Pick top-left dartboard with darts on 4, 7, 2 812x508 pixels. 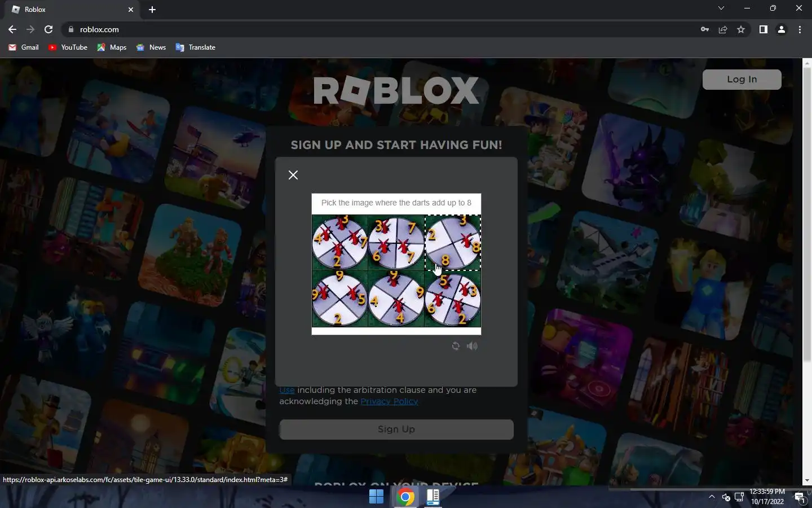coord(340,243)
